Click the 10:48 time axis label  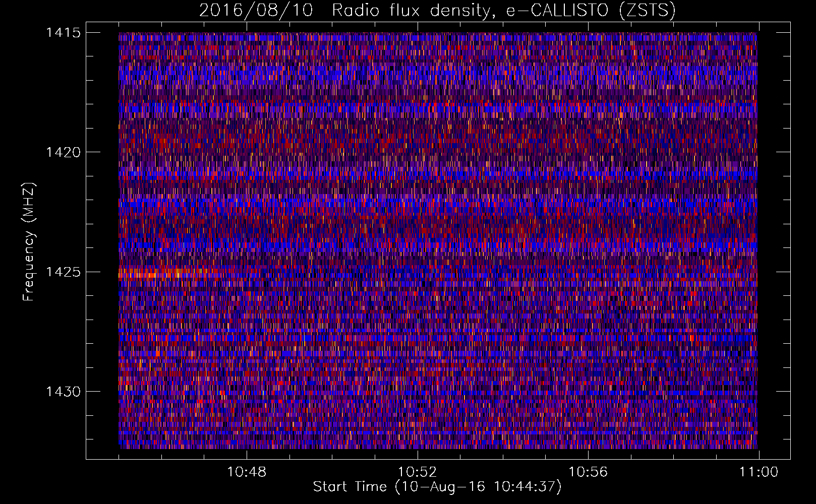247,472
